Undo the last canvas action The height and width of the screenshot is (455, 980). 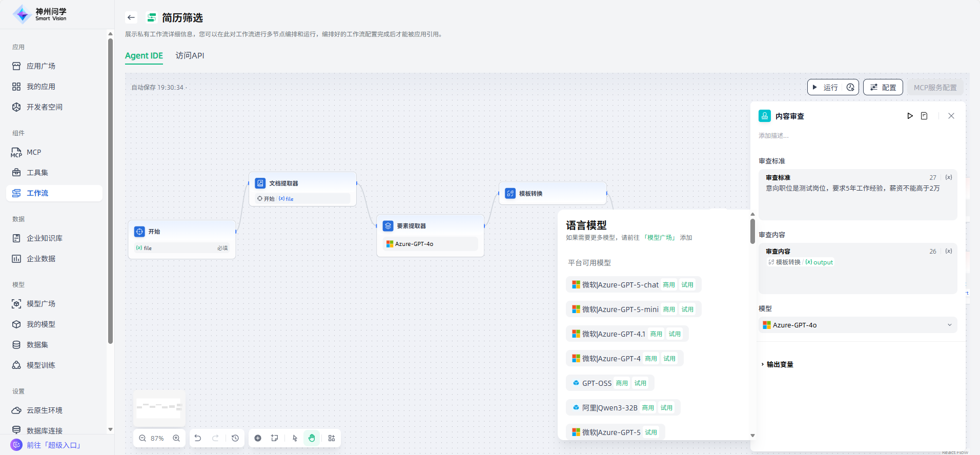coord(198,438)
